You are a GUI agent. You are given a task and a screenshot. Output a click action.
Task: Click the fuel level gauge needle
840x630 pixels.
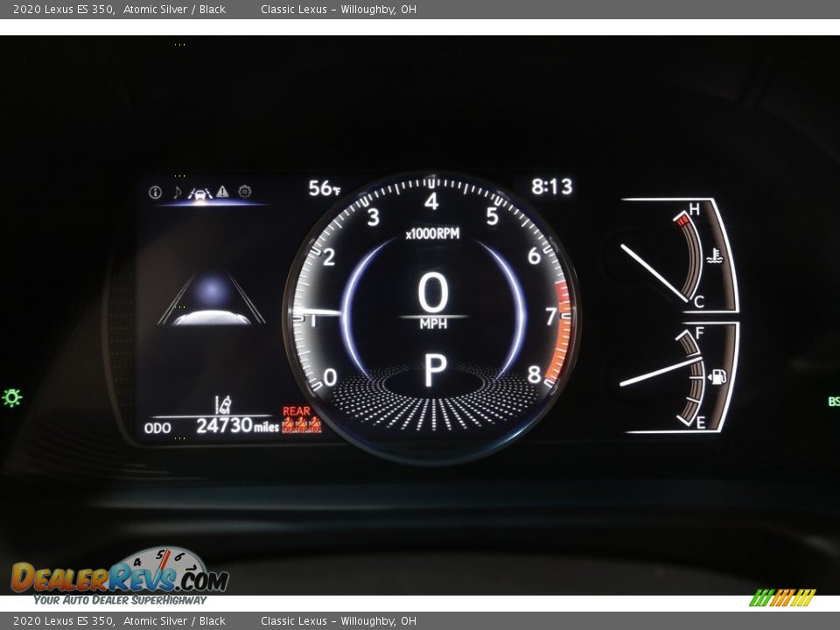tap(661, 371)
